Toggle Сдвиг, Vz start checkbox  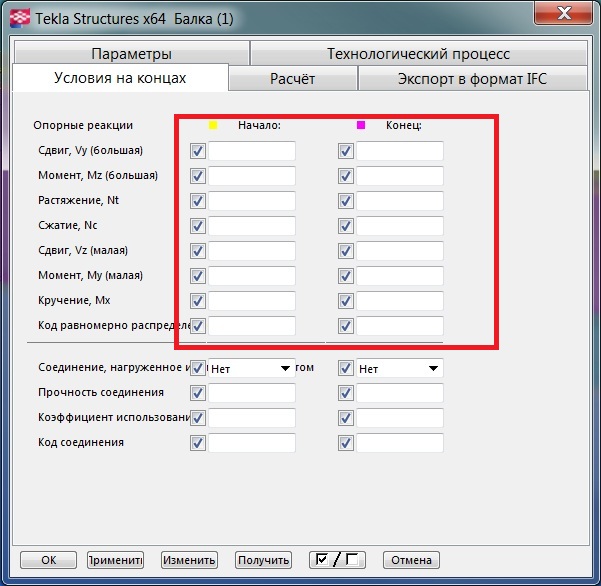(198, 251)
